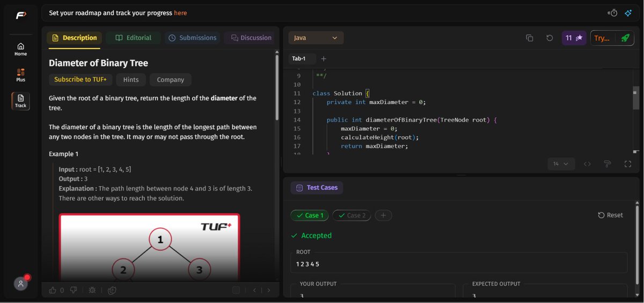Screen dimensions: 644x303
Task: Submit solution with the green rocket icon
Action: pyautogui.click(x=625, y=38)
